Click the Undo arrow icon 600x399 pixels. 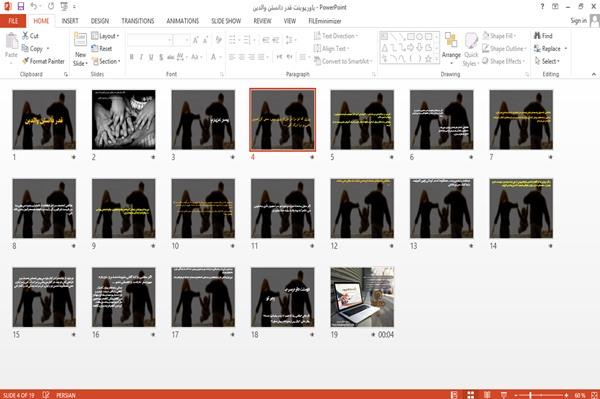(x=34, y=7)
